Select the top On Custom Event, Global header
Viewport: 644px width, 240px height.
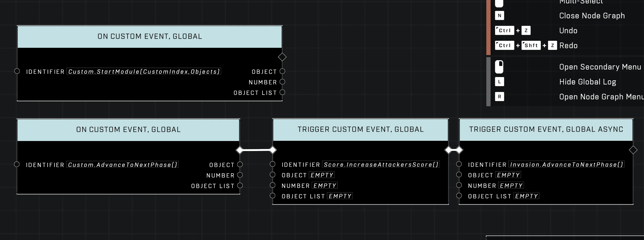(x=150, y=37)
